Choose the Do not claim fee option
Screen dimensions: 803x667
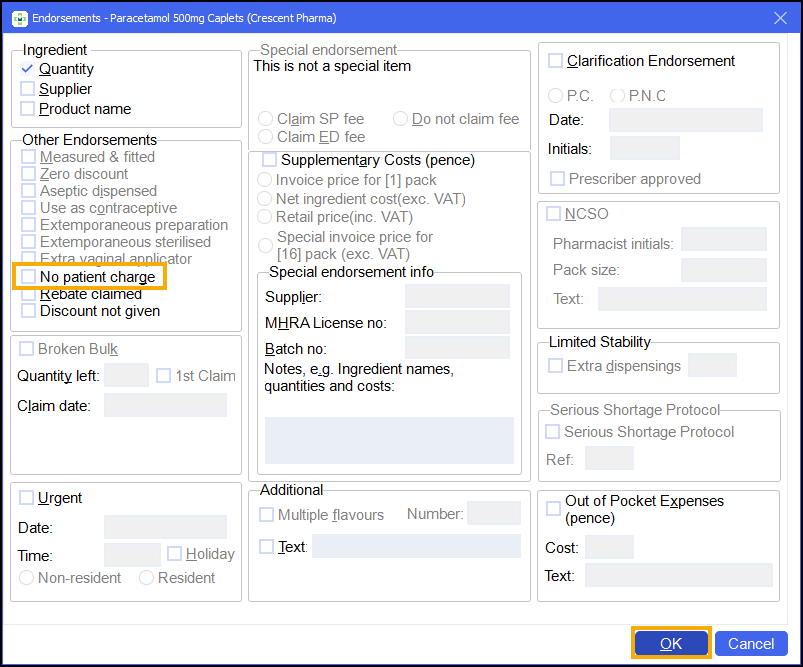400,119
